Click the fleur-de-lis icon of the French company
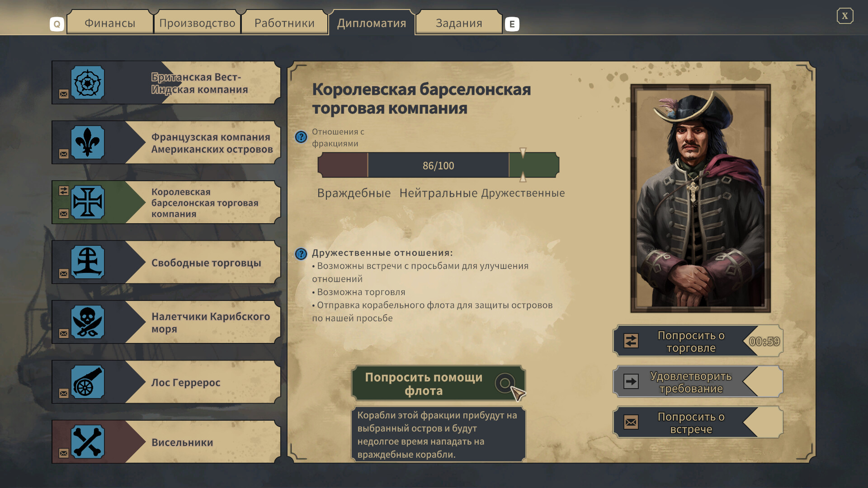The width and height of the screenshot is (868, 488). click(88, 142)
